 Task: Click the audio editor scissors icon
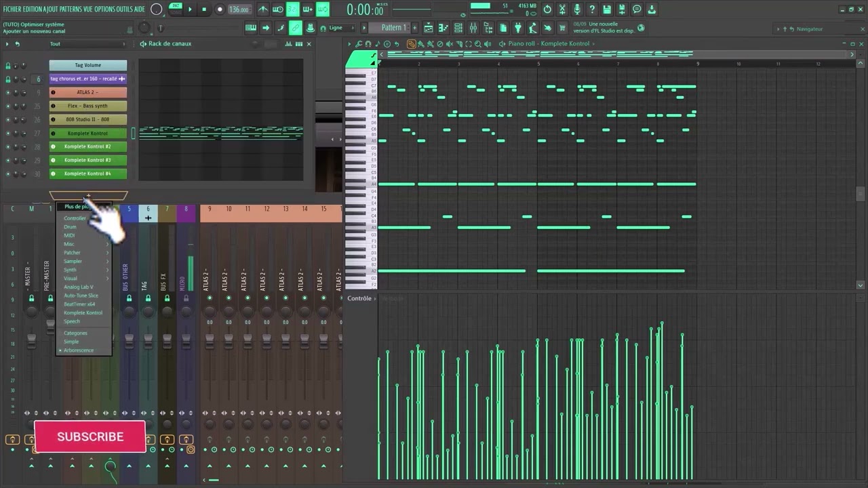[562, 9]
